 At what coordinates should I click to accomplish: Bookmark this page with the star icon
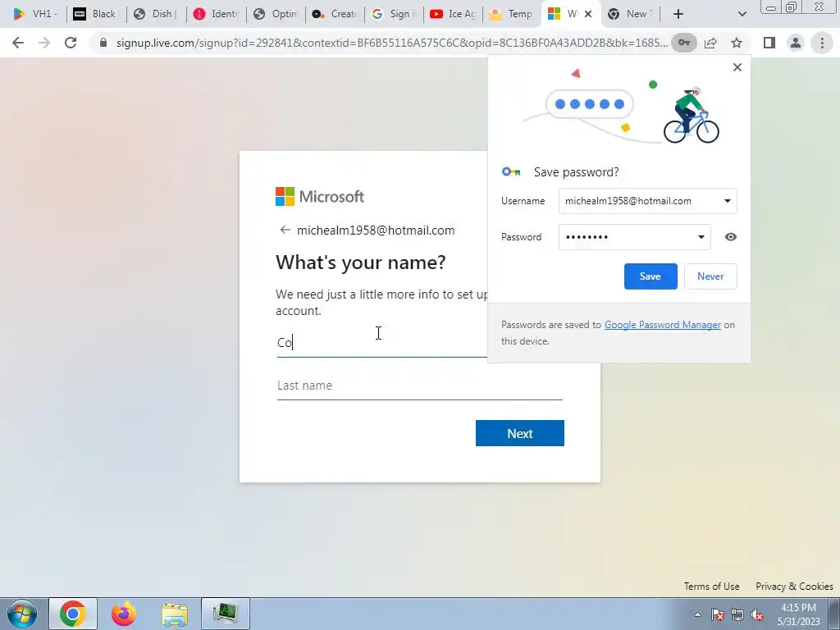[x=737, y=43]
